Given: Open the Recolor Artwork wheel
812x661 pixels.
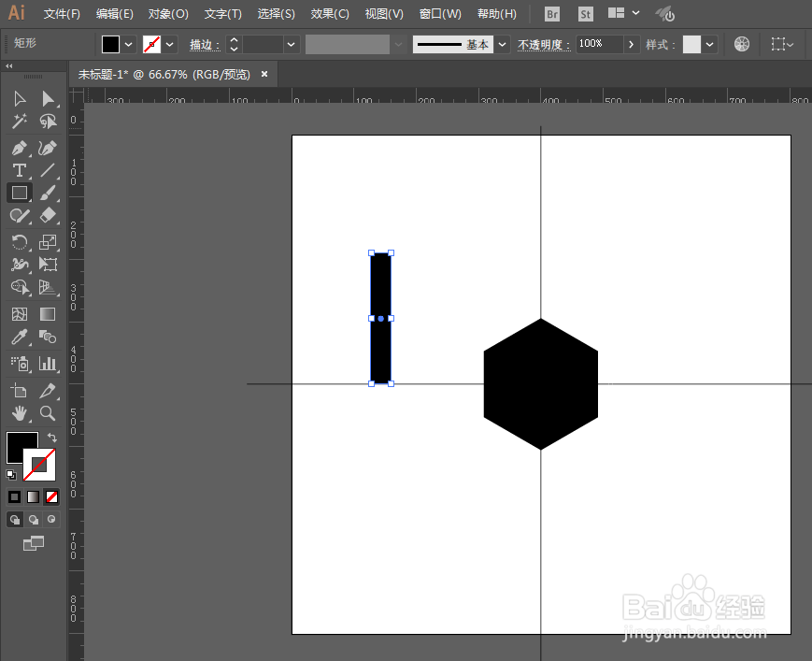Looking at the screenshot, I should tap(742, 45).
